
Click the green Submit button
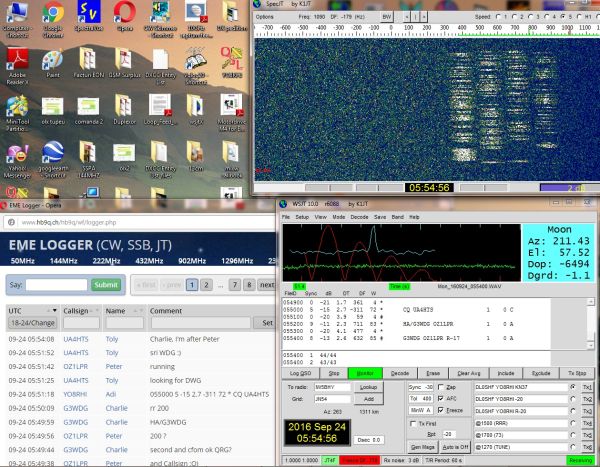[x=106, y=285]
